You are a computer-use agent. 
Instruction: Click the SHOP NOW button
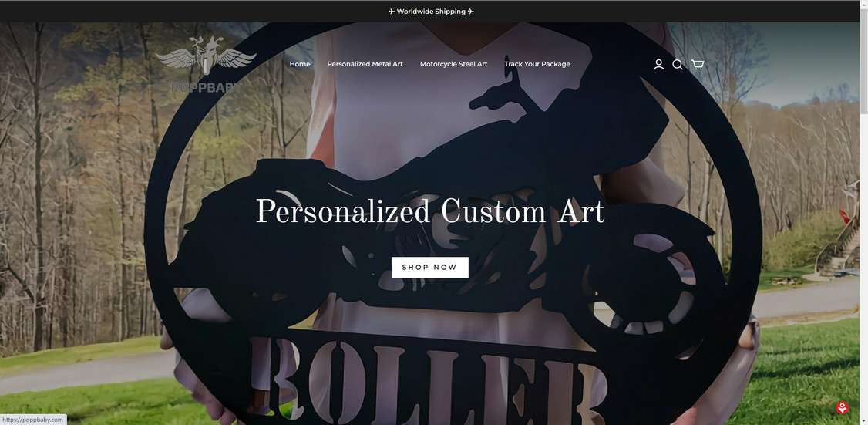[x=429, y=267]
